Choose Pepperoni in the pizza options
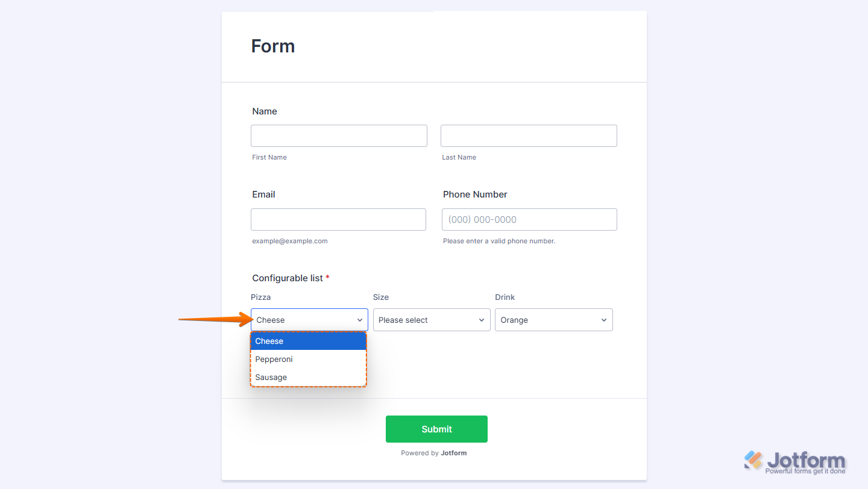This screenshot has width=868, height=489. click(308, 360)
